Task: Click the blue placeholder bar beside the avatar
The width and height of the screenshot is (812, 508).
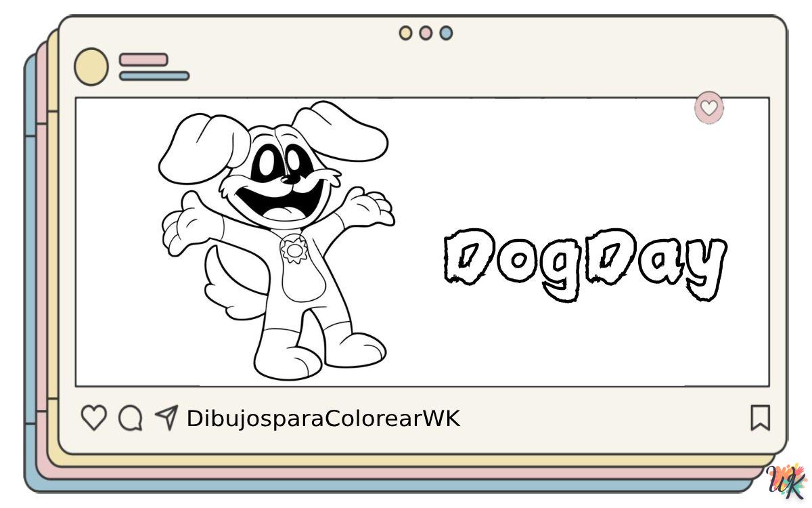Action: pyautogui.click(x=154, y=76)
